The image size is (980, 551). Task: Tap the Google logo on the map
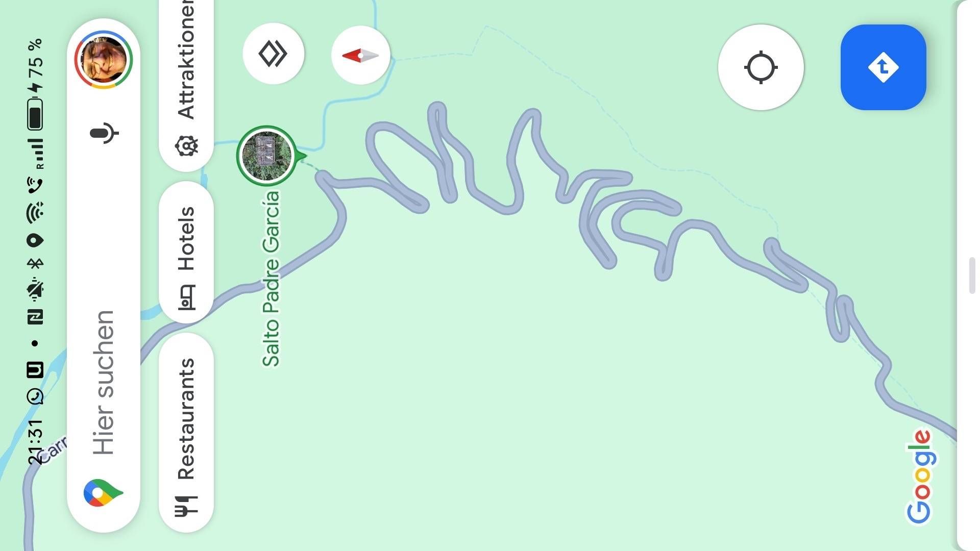(919, 477)
